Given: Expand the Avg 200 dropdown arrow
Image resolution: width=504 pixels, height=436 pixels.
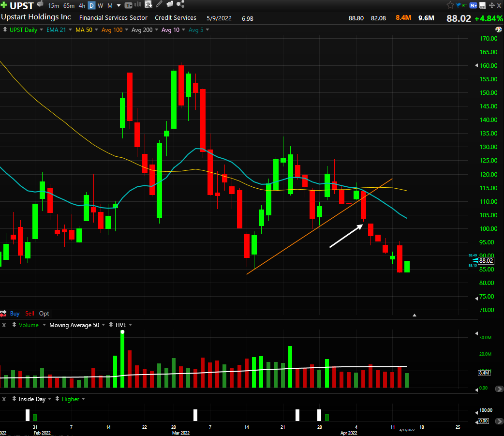Looking at the screenshot, I should tap(157, 30).
